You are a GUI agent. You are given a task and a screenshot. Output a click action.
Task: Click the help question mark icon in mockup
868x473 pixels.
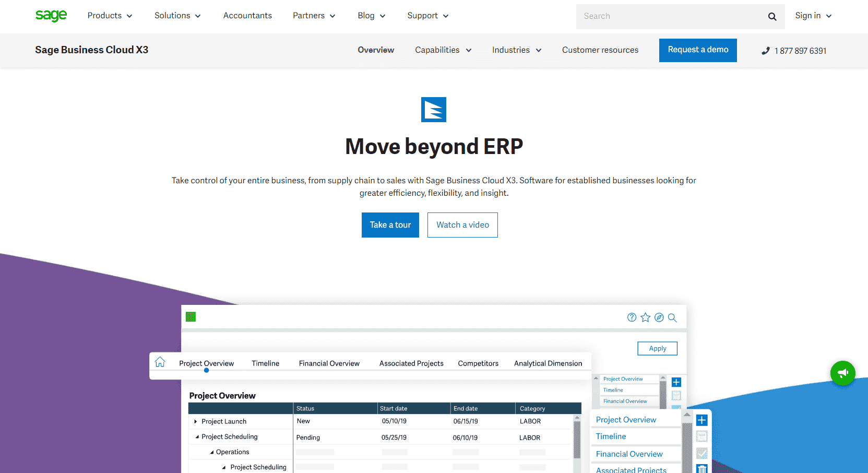[632, 317]
